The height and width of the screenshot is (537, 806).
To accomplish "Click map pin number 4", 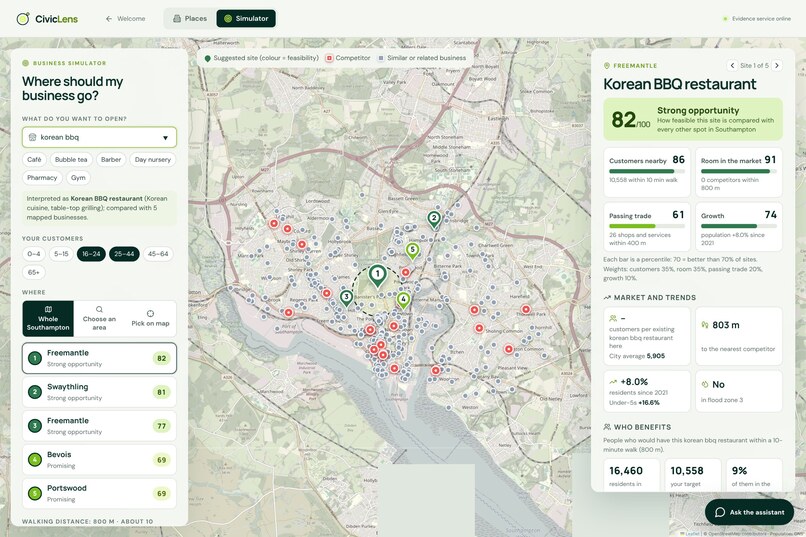I will coord(404,300).
